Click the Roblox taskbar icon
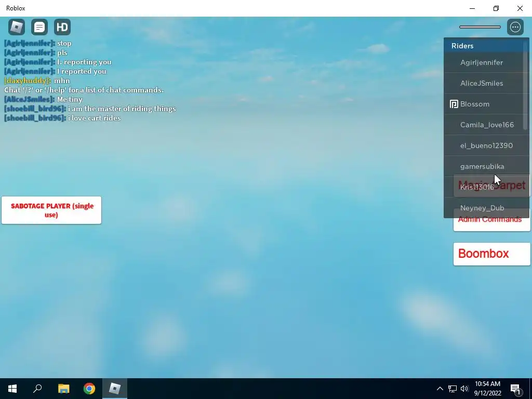The width and height of the screenshot is (532, 399). click(x=115, y=389)
